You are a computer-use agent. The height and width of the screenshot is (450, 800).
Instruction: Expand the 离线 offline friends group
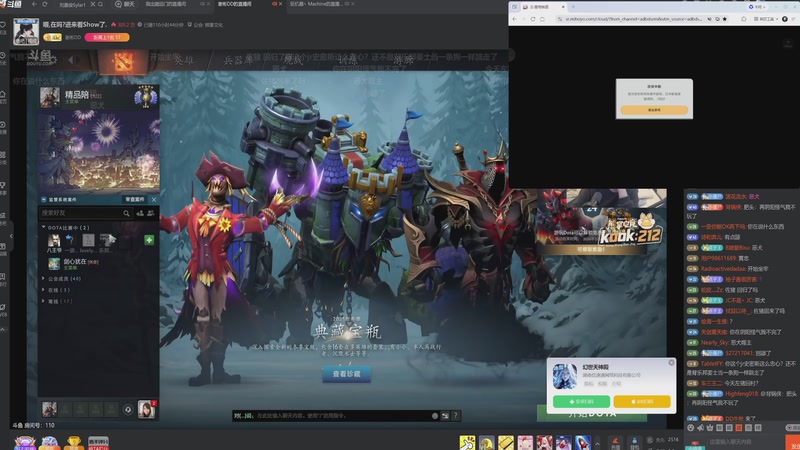pos(57,301)
